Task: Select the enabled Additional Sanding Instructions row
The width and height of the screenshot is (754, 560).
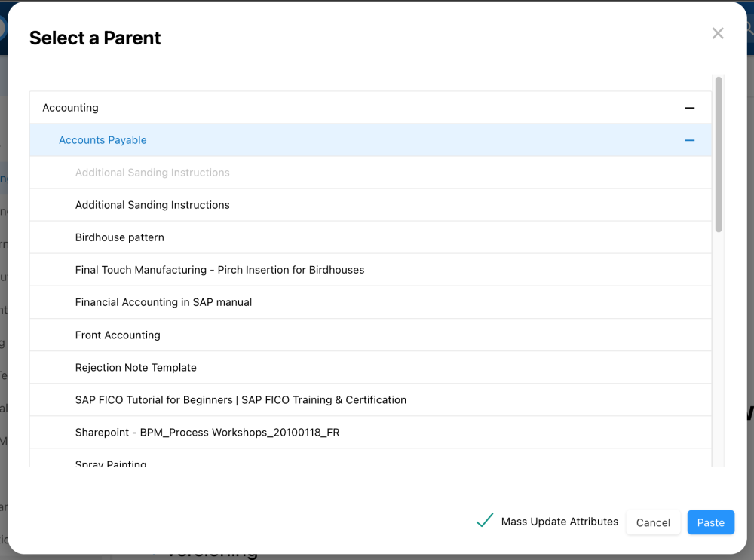Action: [152, 205]
